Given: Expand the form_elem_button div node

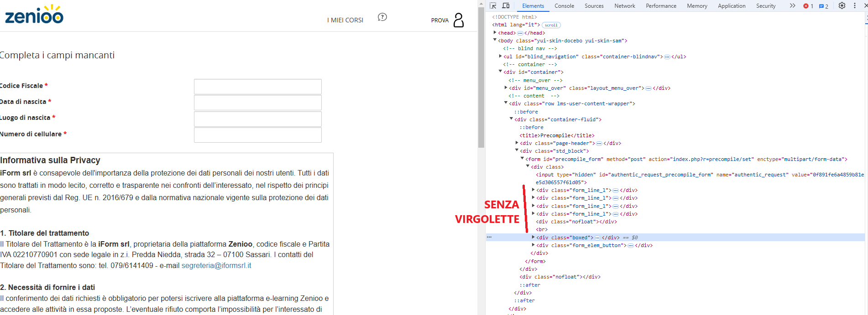Looking at the screenshot, I should pos(533,245).
